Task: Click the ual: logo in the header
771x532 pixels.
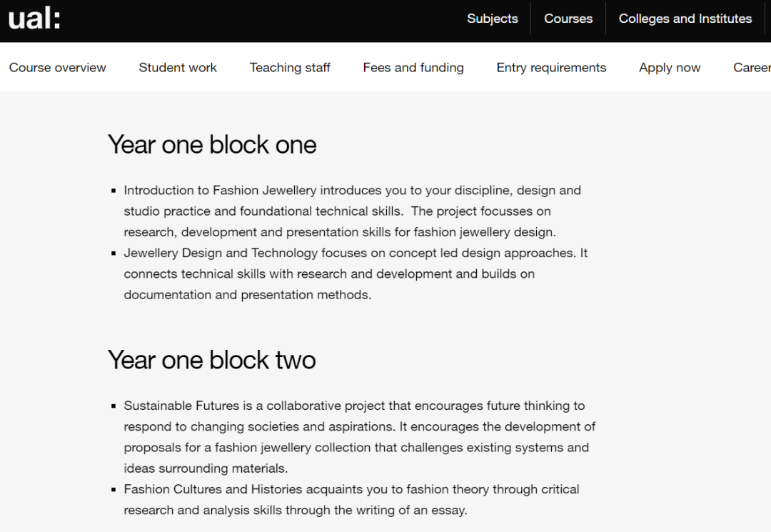Action: [x=34, y=19]
